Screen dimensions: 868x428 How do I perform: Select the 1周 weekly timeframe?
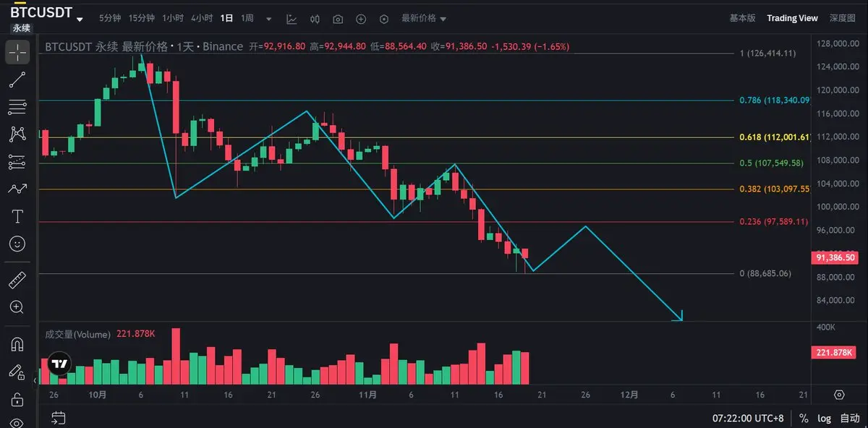247,18
